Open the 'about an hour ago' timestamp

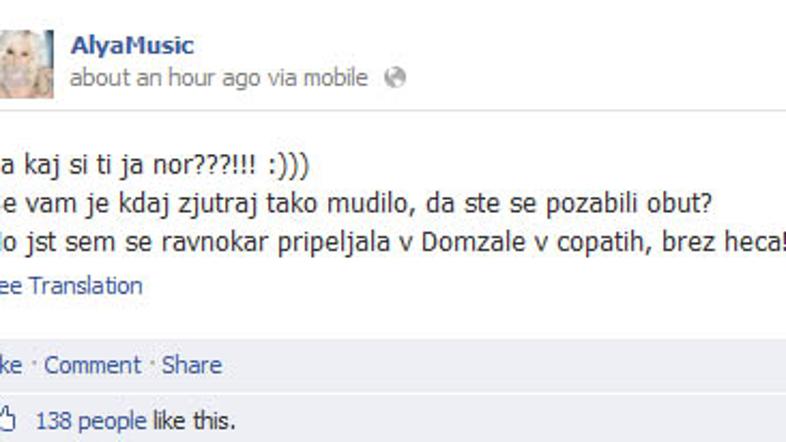[165, 78]
